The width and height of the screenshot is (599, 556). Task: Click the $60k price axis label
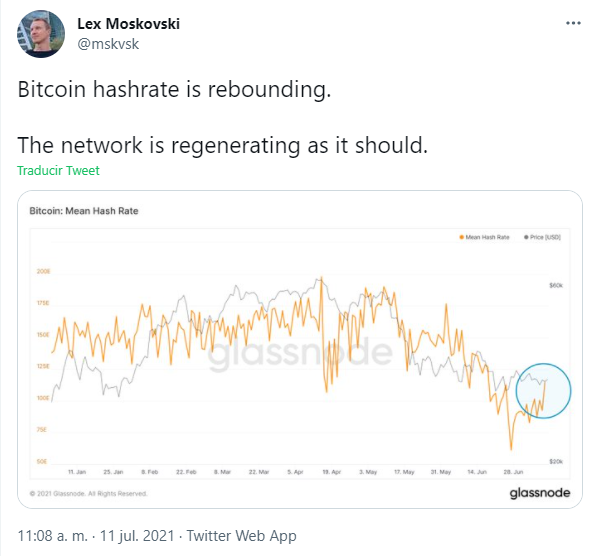coord(556,285)
